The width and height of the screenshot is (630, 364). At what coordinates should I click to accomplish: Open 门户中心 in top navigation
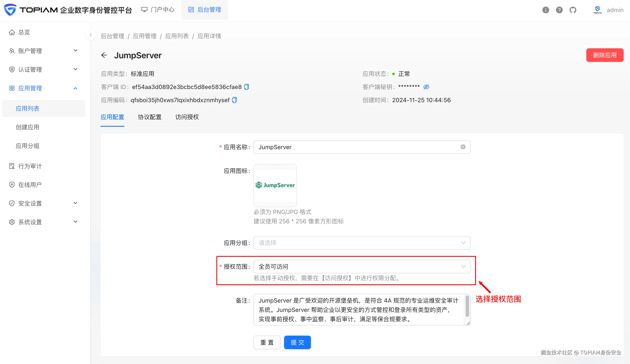158,10
